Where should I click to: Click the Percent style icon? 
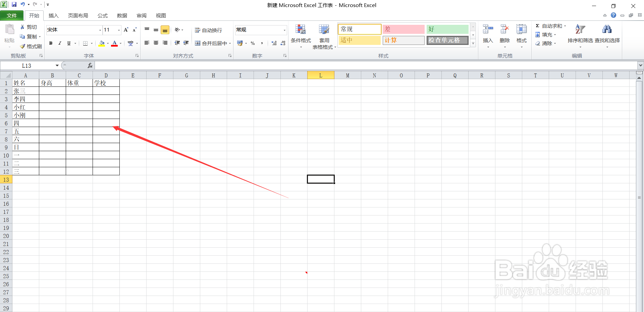[253, 43]
